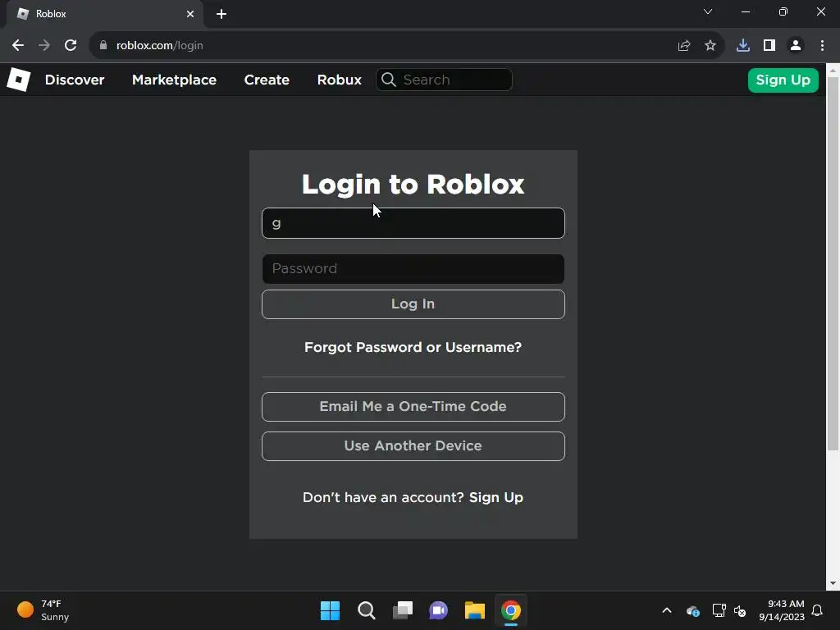This screenshot has width=840, height=630.
Task: Click the Roblox logo icon
Action: pos(18,80)
